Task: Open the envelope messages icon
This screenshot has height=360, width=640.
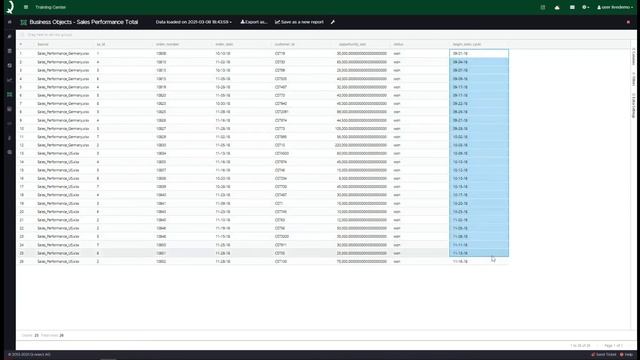Action: 572,7
